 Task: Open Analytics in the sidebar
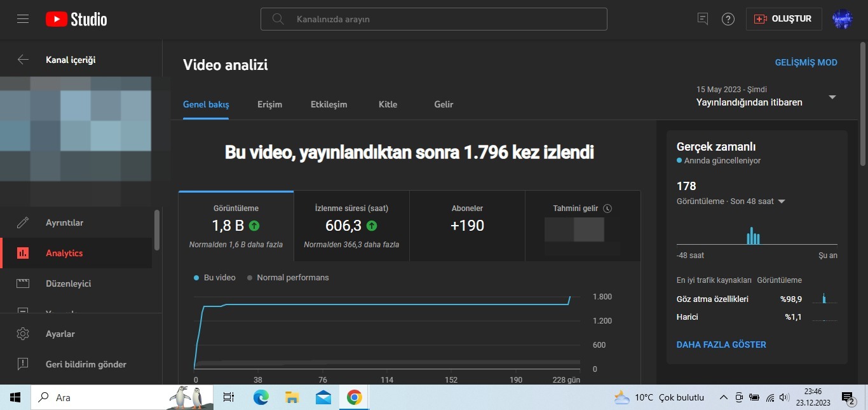(76, 253)
